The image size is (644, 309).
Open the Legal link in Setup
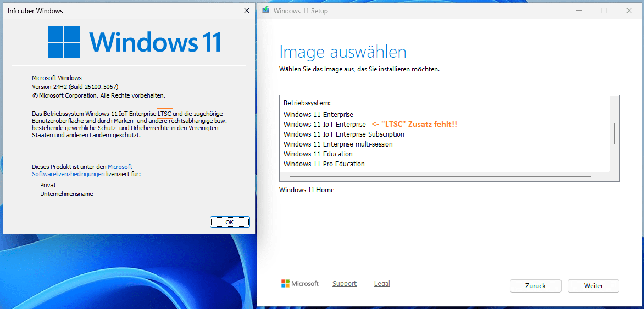[382, 284]
